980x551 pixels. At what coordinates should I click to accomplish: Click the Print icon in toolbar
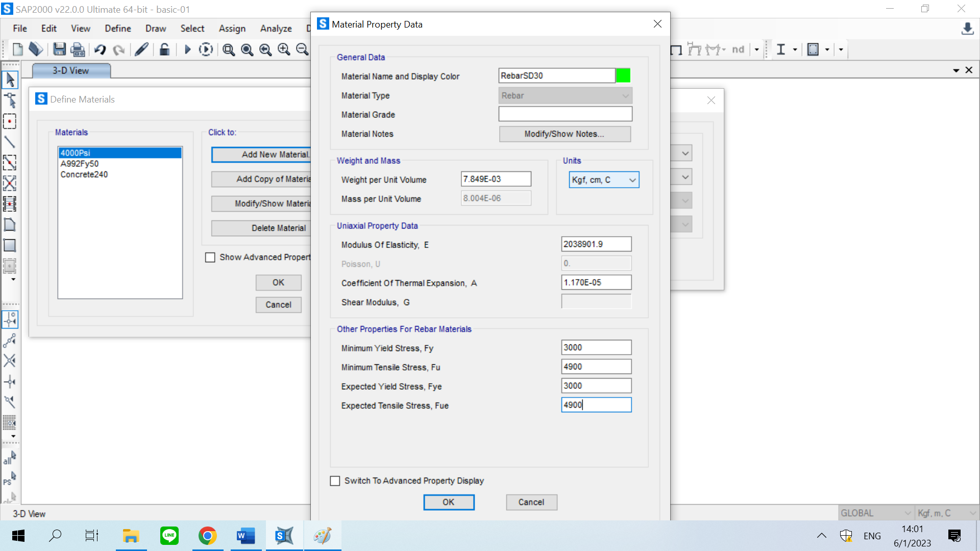78,49
